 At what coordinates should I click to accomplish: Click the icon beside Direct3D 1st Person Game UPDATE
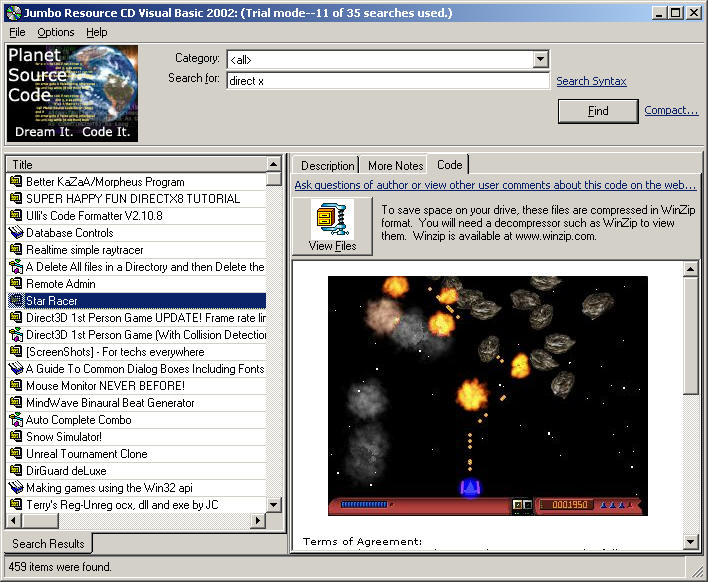click(x=16, y=317)
